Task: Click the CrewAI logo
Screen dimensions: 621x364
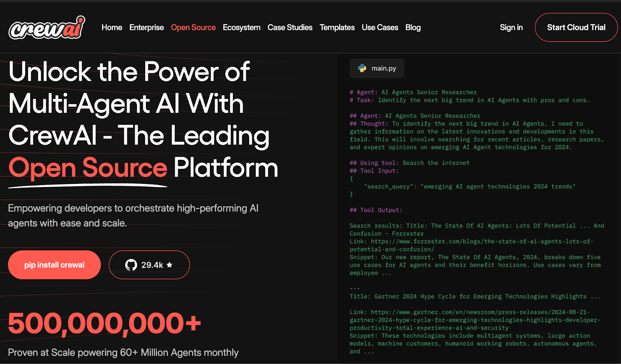Action: pos(47,28)
